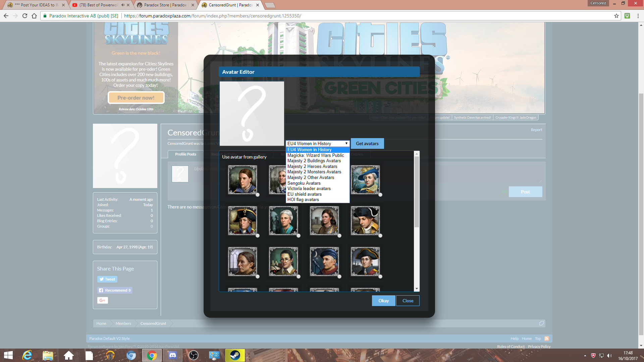Screen dimensions: 644x362
Task: Select radio button under gold-trimmed bicorne hat avatar
Action: click(258, 236)
